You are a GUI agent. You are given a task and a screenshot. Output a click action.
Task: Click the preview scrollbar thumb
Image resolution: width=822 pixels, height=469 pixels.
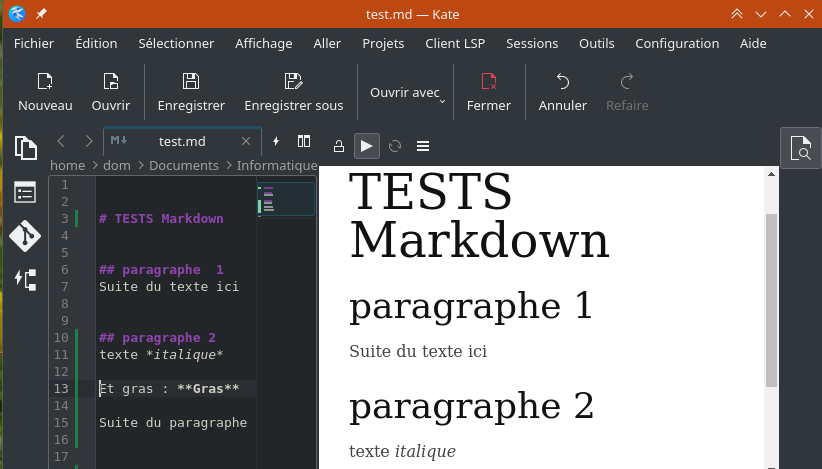pyautogui.click(x=771, y=300)
